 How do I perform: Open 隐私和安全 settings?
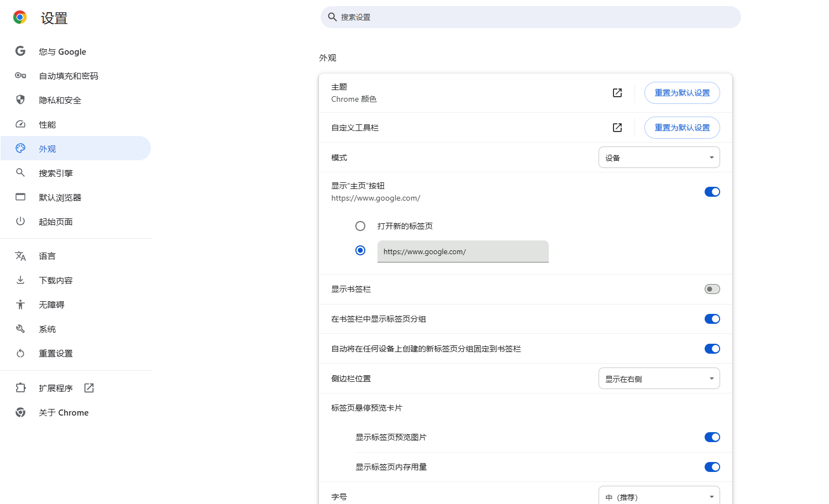(75, 100)
